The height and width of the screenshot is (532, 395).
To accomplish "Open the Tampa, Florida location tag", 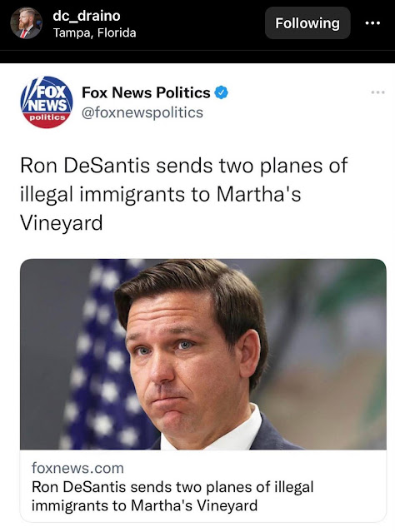I will pyautogui.click(x=95, y=33).
